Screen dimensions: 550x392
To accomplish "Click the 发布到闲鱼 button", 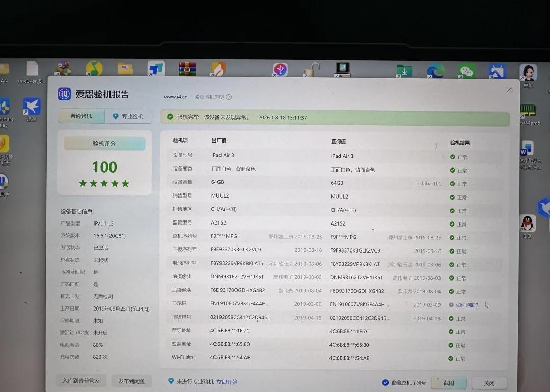I will [131, 381].
